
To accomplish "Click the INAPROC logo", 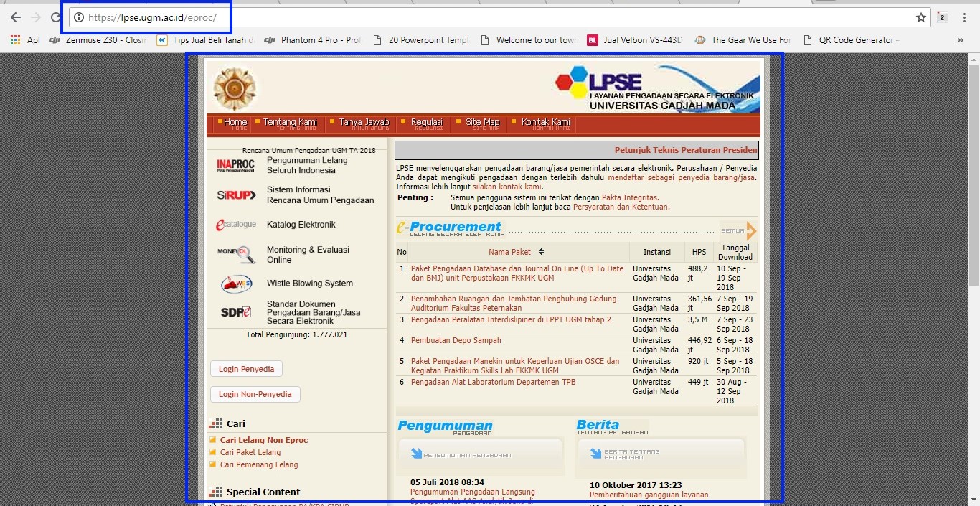I will click(235, 166).
